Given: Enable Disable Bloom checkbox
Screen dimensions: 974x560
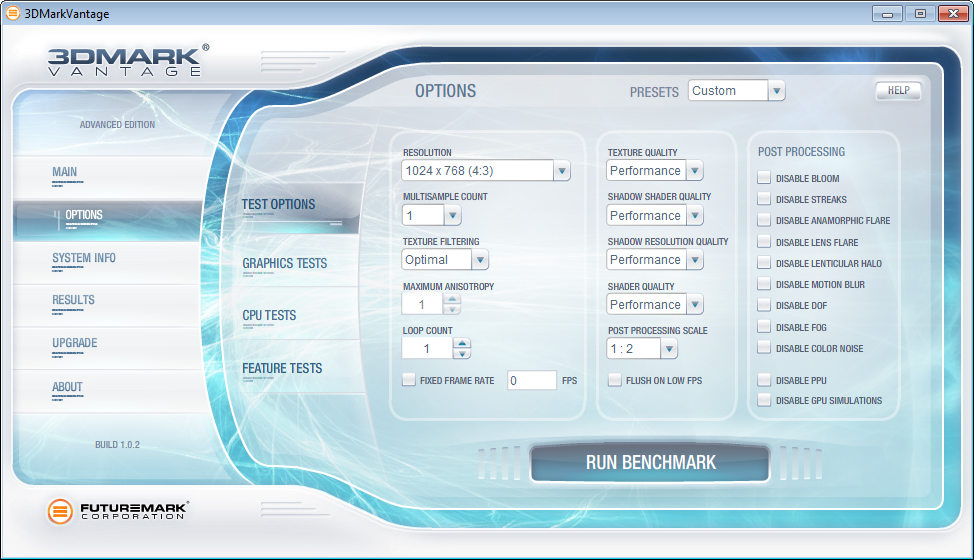Looking at the screenshot, I should click(x=764, y=178).
